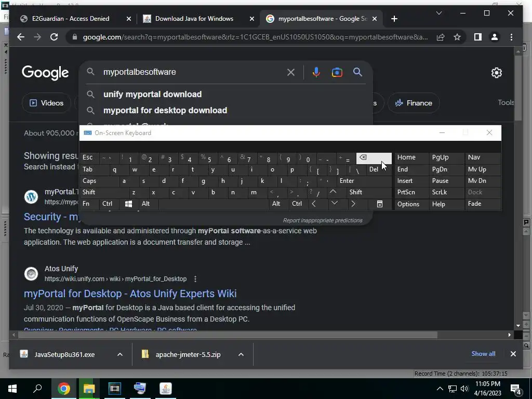The height and width of the screenshot is (399, 532).
Task: Select the myportalbesoftware Google Search tab
Action: pos(321,19)
